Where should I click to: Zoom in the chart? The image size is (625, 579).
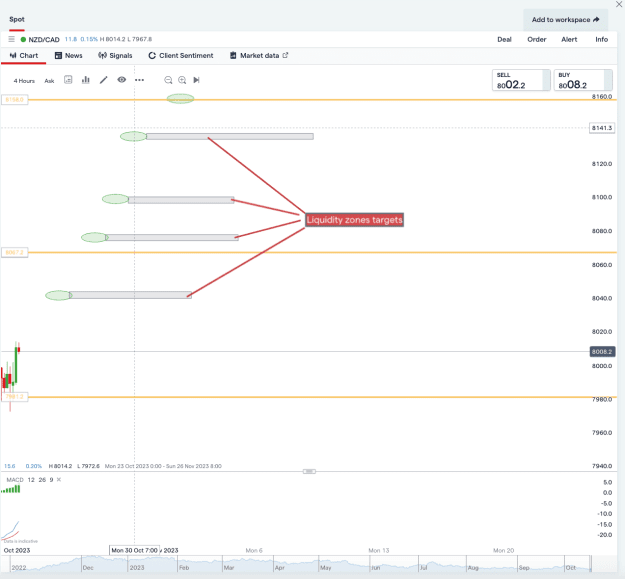click(182, 80)
